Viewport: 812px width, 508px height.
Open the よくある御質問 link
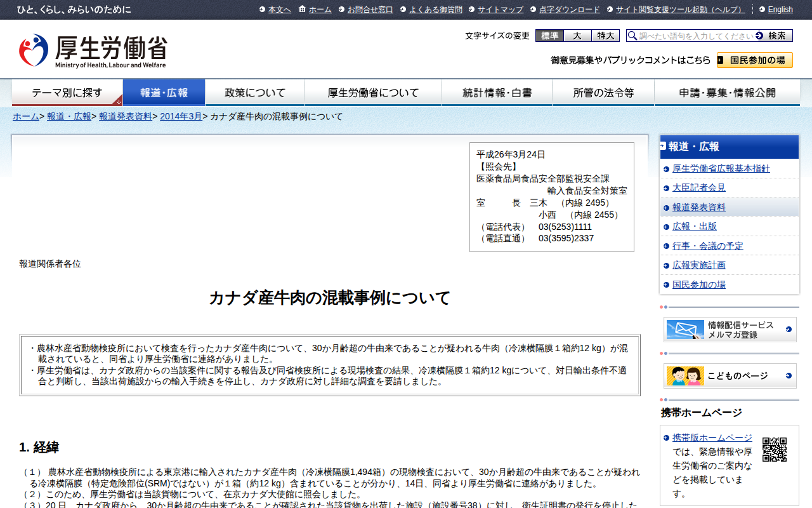point(436,10)
